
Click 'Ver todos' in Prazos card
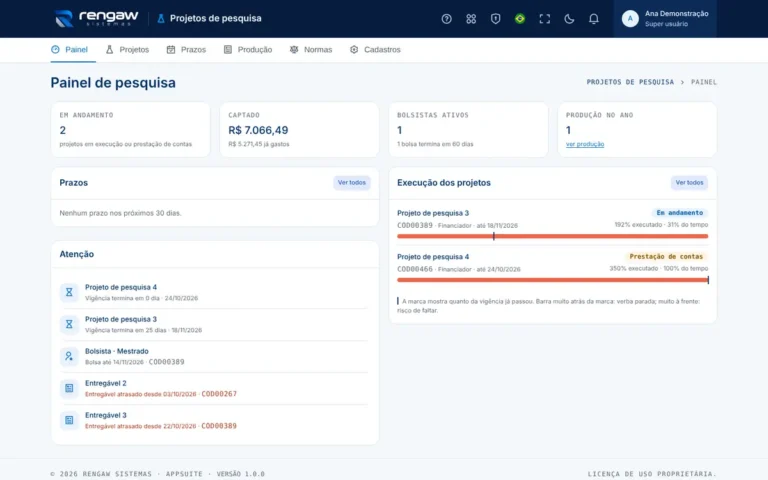tap(352, 183)
